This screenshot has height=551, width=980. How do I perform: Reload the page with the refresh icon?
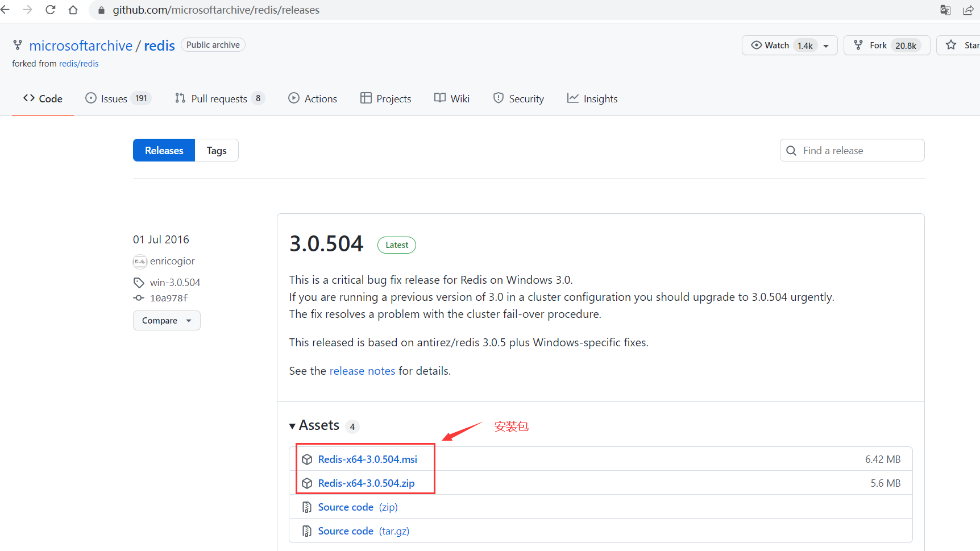point(50,10)
